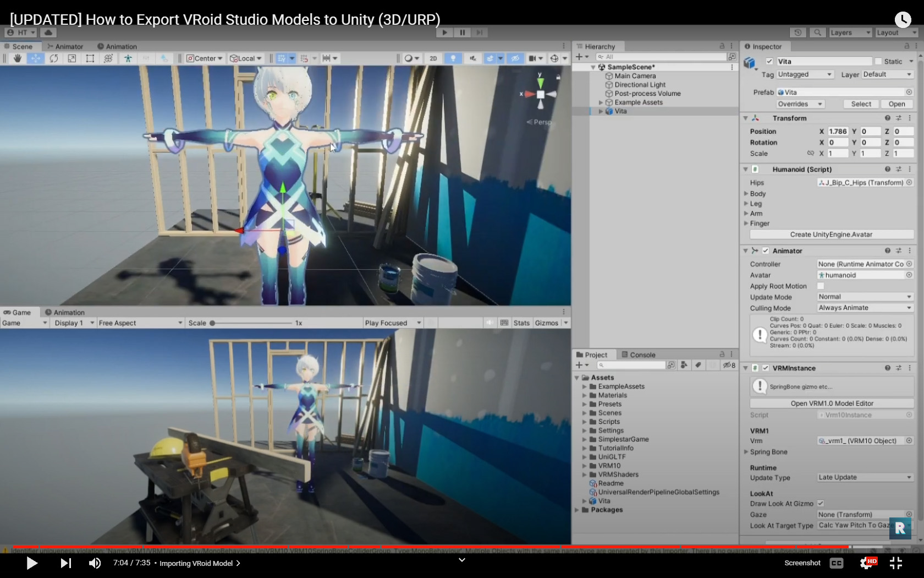Select the Scale tool
Viewport: 924px width, 578px height.
click(72, 58)
